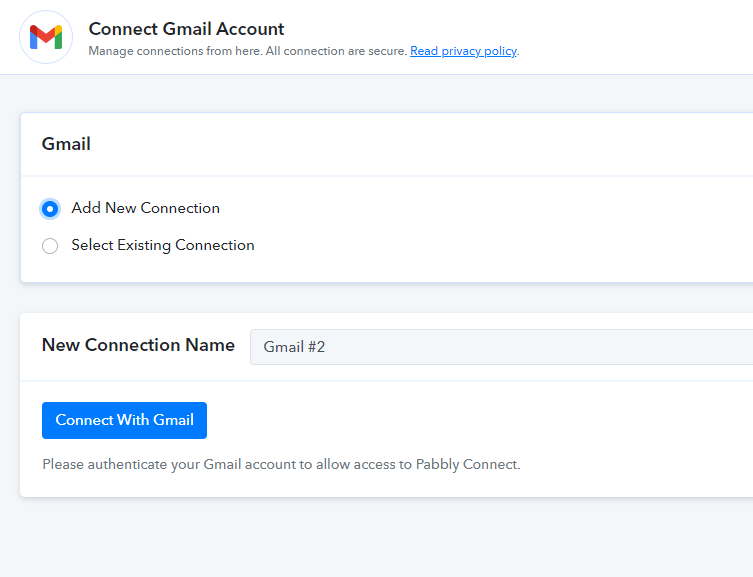
Task: Click the New Connection Name label
Action: (138, 345)
